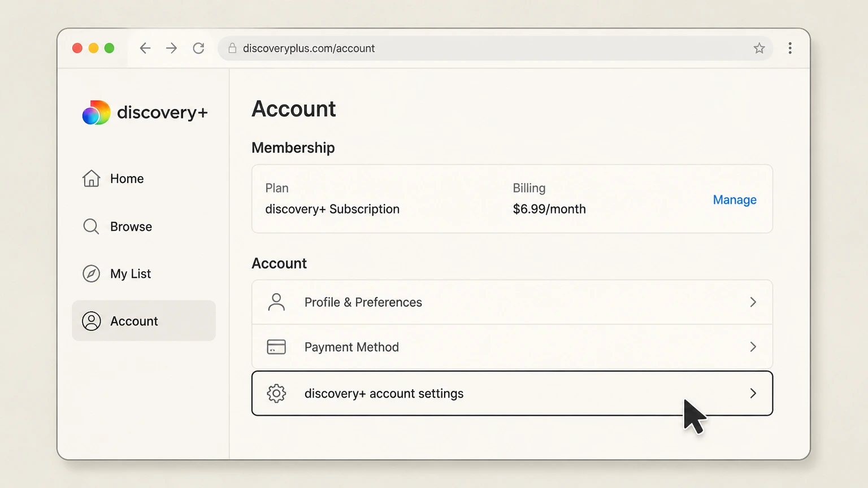Click the My List compass icon
Viewport: 868px width, 488px height.
[91, 273]
